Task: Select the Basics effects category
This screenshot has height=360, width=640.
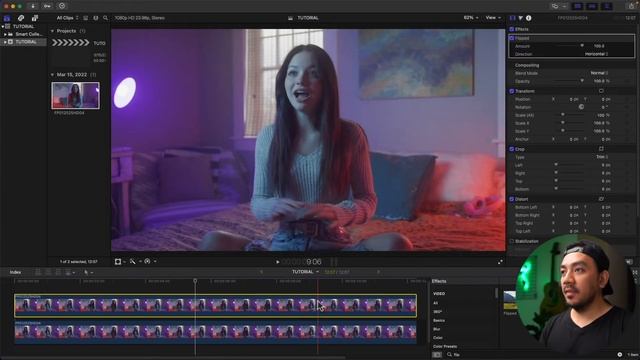Action: (439, 320)
